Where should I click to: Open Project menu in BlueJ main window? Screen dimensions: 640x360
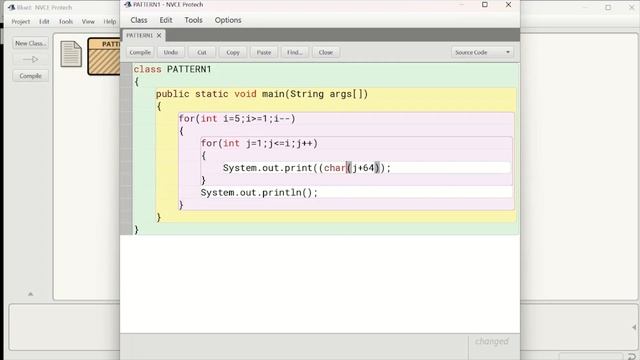click(x=21, y=22)
